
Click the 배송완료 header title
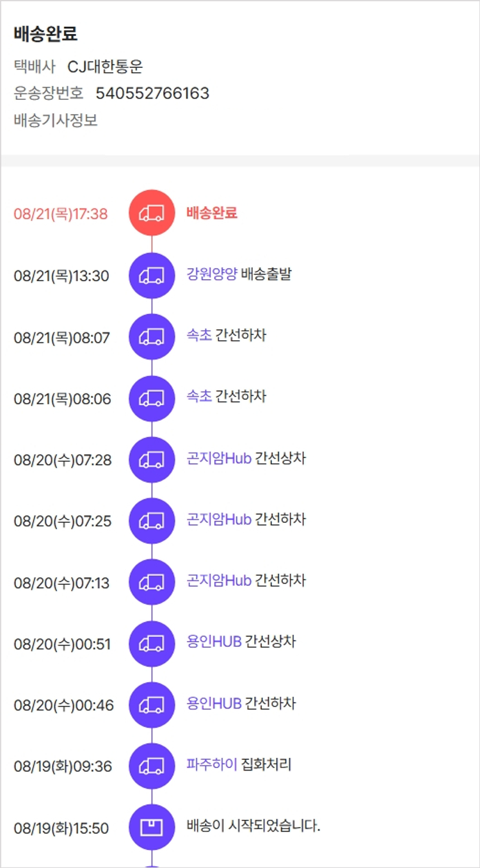click(45, 35)
